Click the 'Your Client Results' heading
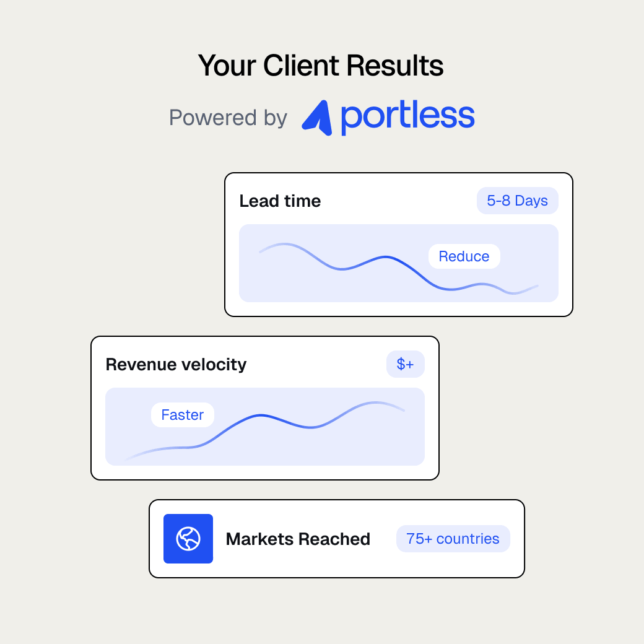Viewport: 644px width, 644px height. (x=321, y=65)
